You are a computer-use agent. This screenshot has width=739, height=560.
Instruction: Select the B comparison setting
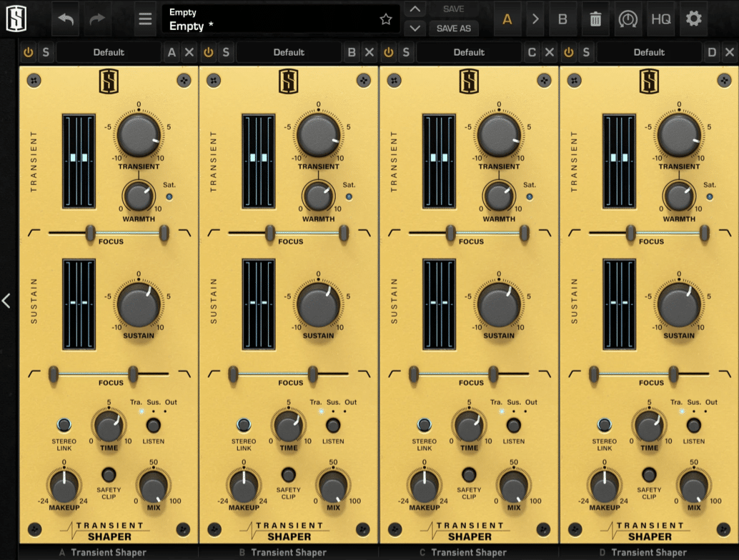tap(562, 19)
